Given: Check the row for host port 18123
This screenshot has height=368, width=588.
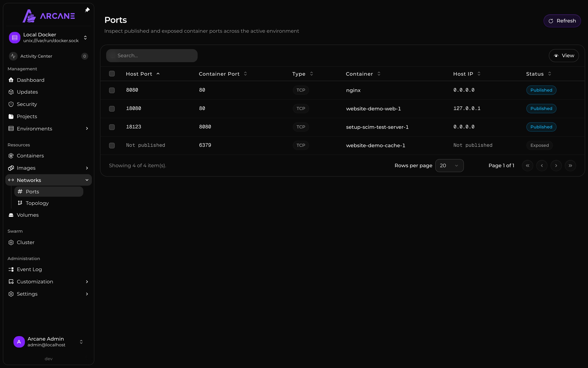Looking at the screenshot, I should pos(112,127).
